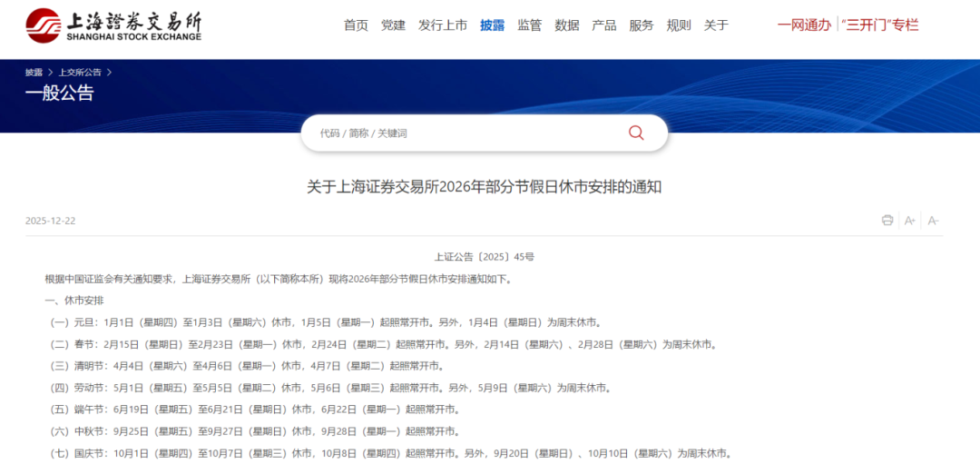Open the 首页 home menu item
This screenshot has height=464, width=980.
[356, 25]
